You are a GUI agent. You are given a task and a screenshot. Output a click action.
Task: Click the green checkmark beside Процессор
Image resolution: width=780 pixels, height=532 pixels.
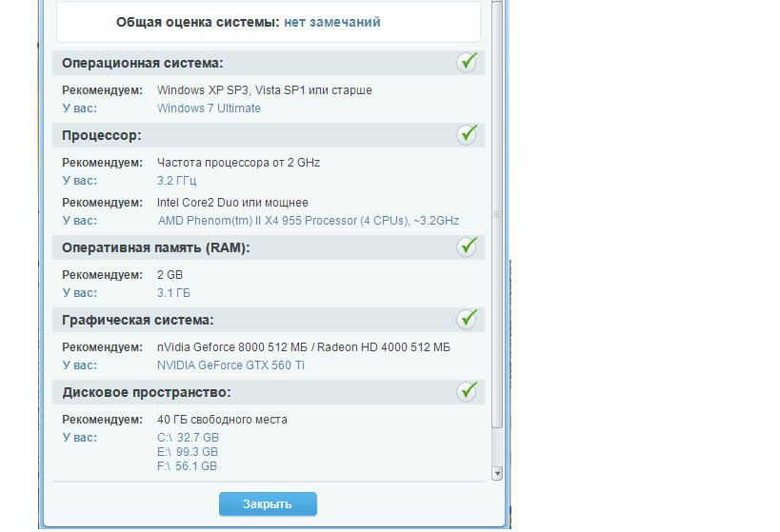coord(467,135)
